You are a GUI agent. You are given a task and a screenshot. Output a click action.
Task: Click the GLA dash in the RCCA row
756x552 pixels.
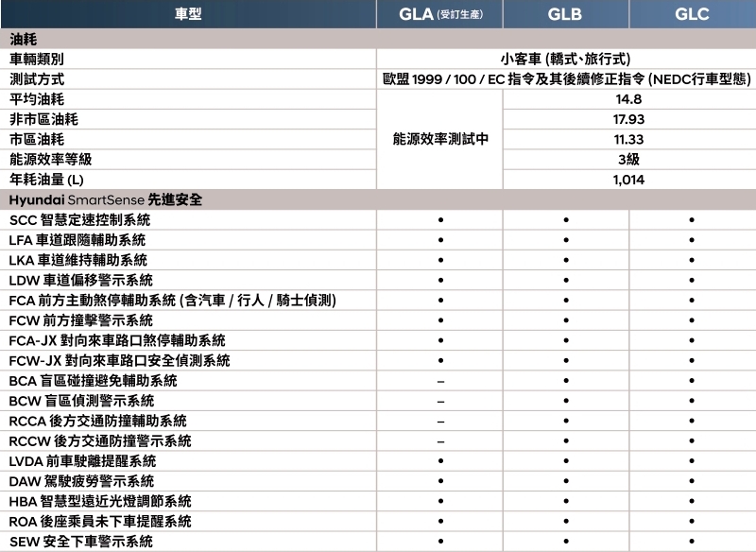tap(440, 422)
